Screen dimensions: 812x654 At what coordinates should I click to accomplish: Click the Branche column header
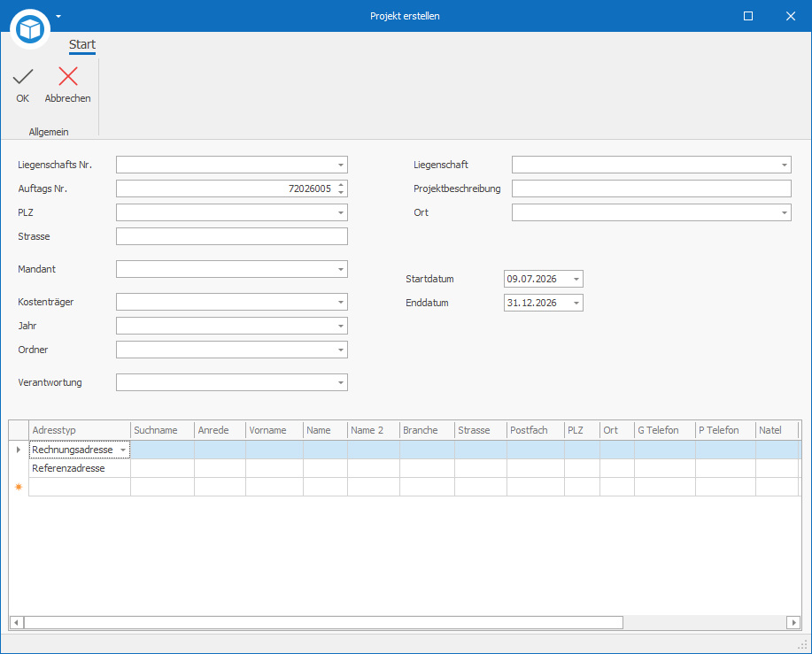(427, 430)
